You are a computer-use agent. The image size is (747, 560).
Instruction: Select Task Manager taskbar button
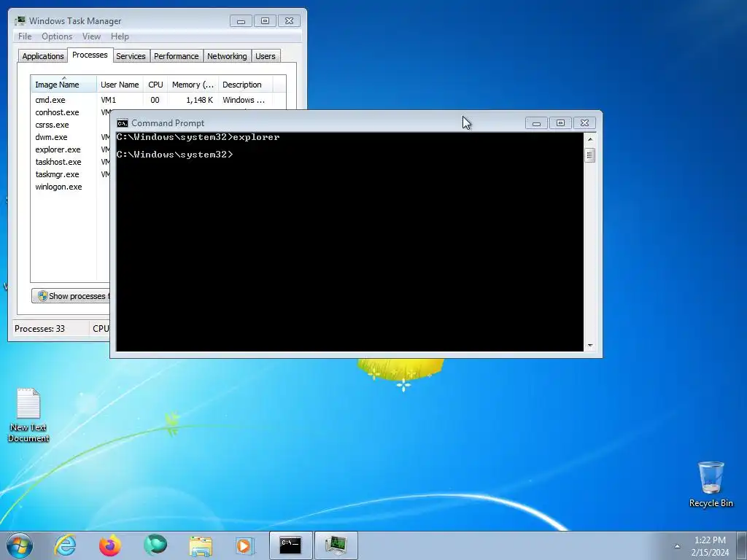(x=336, y=545)
